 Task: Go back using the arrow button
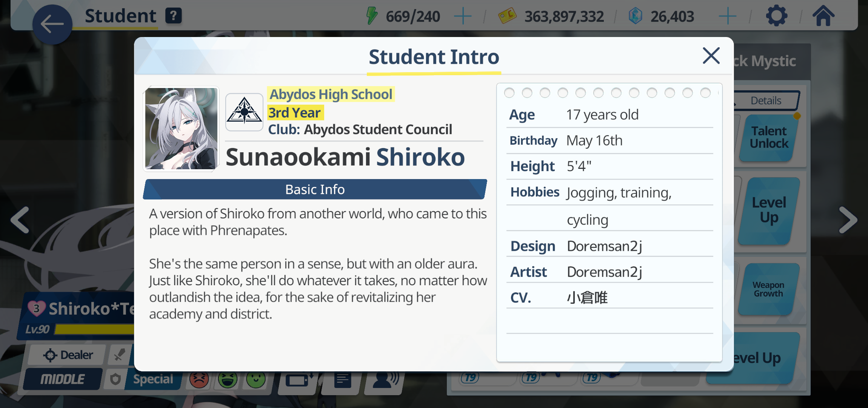pos(52,25)
